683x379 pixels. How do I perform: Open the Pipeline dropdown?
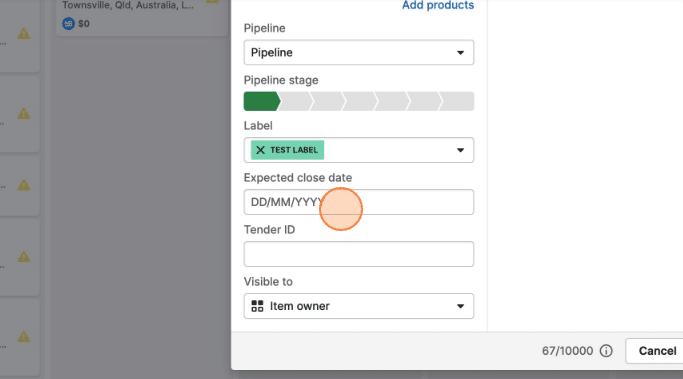coord(358,52)
